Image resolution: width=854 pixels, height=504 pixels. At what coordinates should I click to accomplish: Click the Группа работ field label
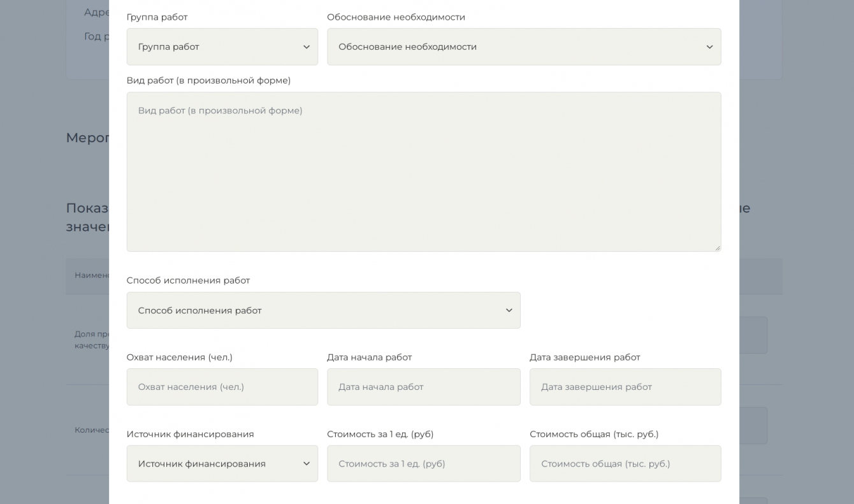tap(157, 17)
